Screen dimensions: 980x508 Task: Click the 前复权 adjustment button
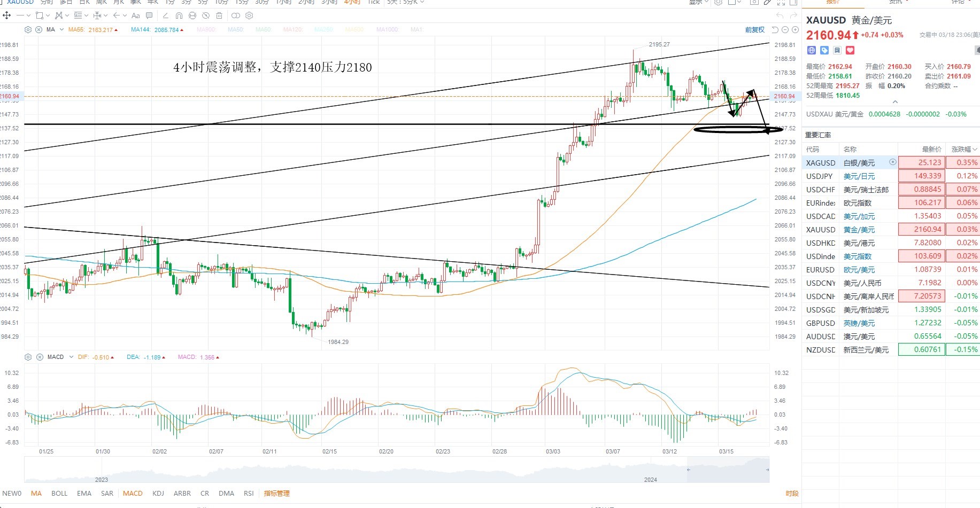(x=754, y=30)
